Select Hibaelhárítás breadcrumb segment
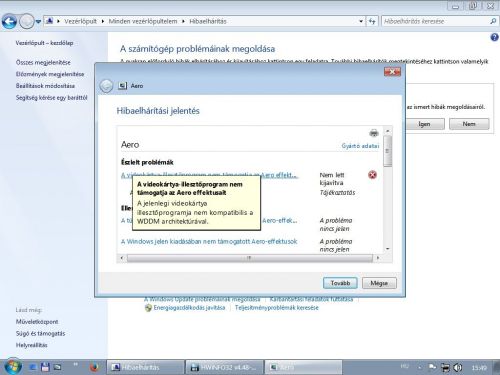The height and width of the screenshot is (375, 500). (208, 21)
